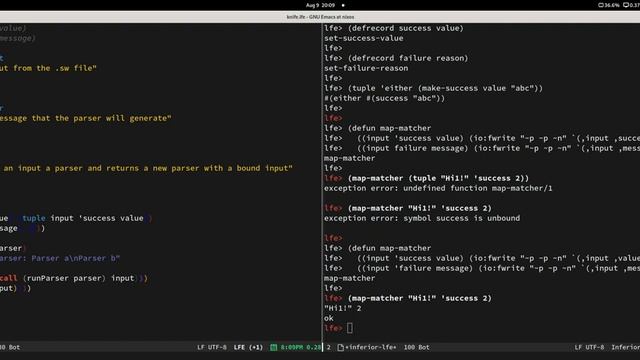The height and width of the screenshot is (360, 640).
Task: Click 'tuple input 'success value' in the left pane
Action: click(83, 218)
